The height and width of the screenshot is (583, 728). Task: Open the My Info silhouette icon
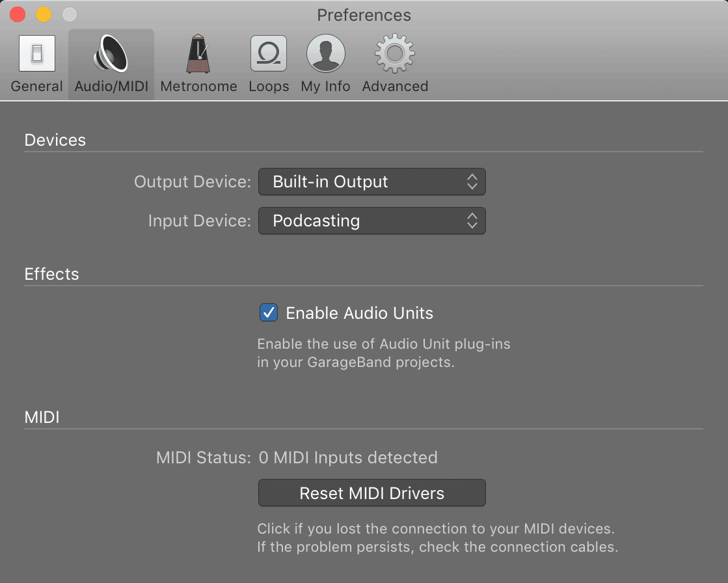click(x=325, y=53)
